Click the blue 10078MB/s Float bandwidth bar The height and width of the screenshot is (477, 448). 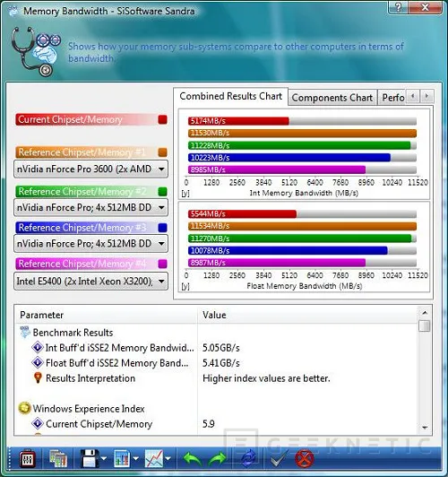coord(288,251)
